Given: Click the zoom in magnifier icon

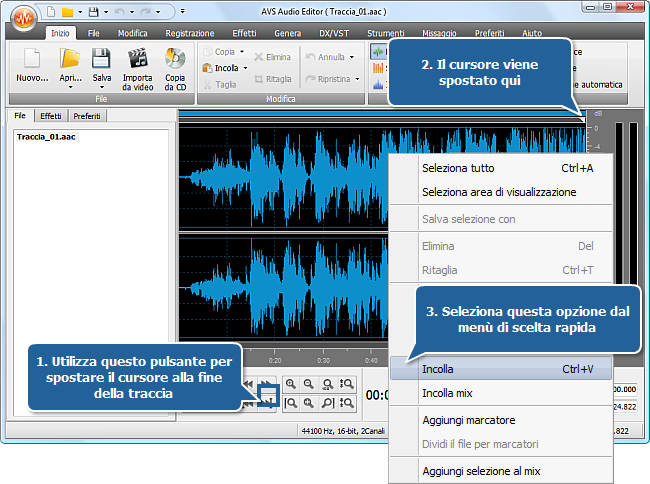Looking at the screenshot, I should click(291, 384).
